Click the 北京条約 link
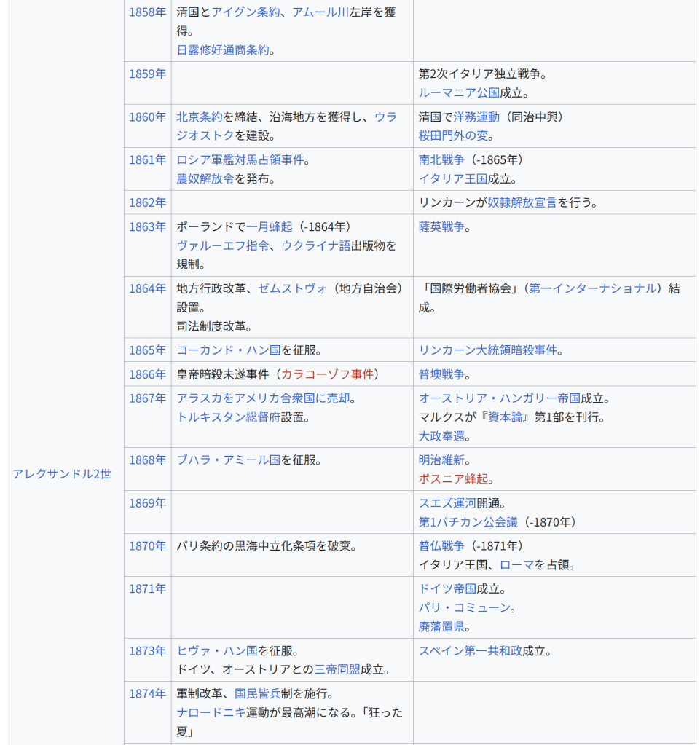The width and height of the screenshot is (700, 745). pyautogui.click(x=200, y=117)
